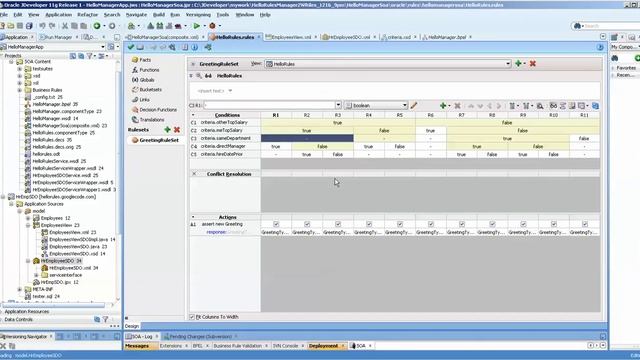Image resolution: width=640 pixels, height=360 pixels.
Task: Click the grey delete X in table toolbar
Action: tap(458, 106)
